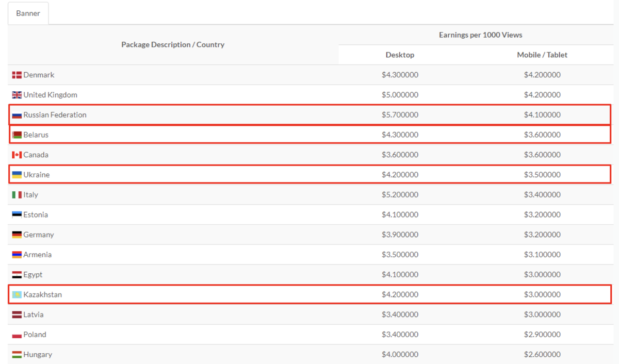The image size is (619, 364).
Task: Click Armenia desktop value $3.500000
Action: pyautogui.click(x=400, y=255)
